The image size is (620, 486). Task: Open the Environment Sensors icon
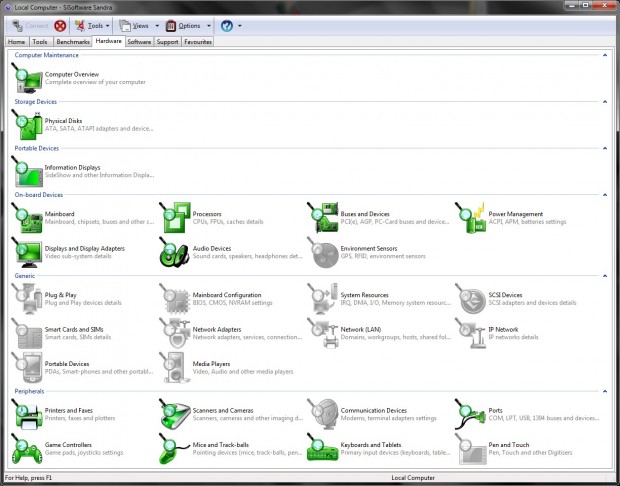[323, 253]
